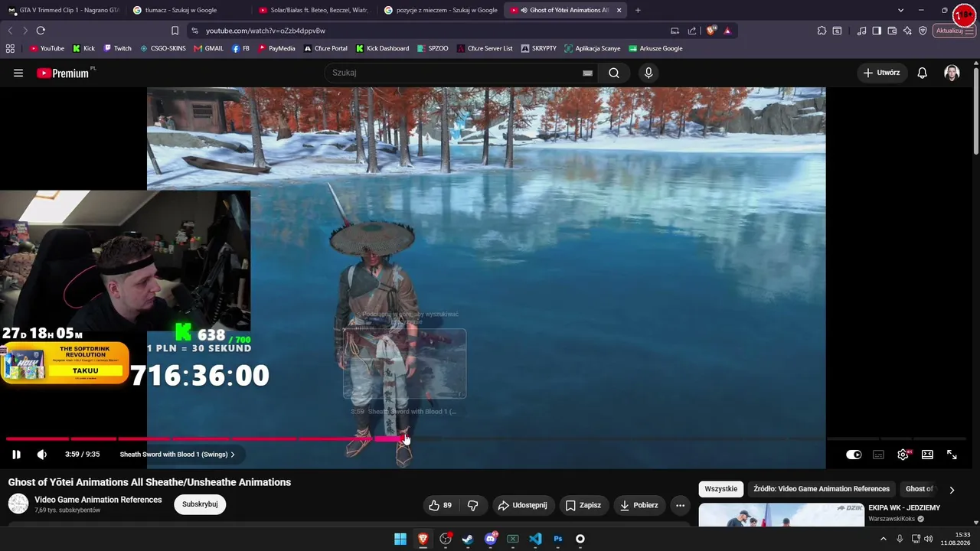The height and width of the screenshot is (551, 980).
Task: Subscribe with the Subskrybuj button
Action: [200, 504]
